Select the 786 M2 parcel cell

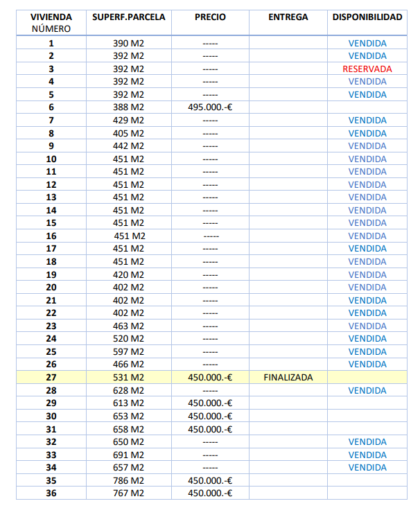(x=128, y=480)
